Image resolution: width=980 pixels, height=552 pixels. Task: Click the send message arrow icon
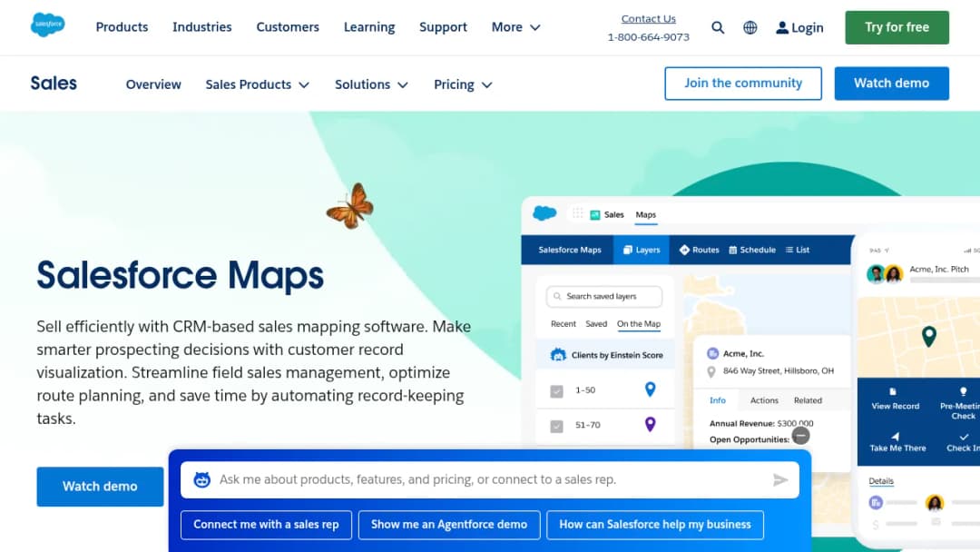click(780, 479)
